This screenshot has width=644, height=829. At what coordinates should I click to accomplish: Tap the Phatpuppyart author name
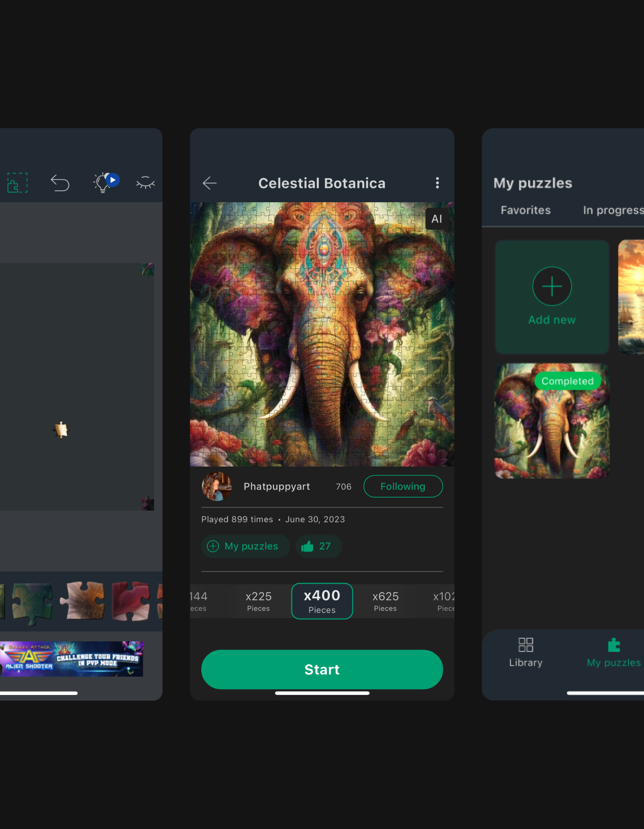click(x=276, y=486)
